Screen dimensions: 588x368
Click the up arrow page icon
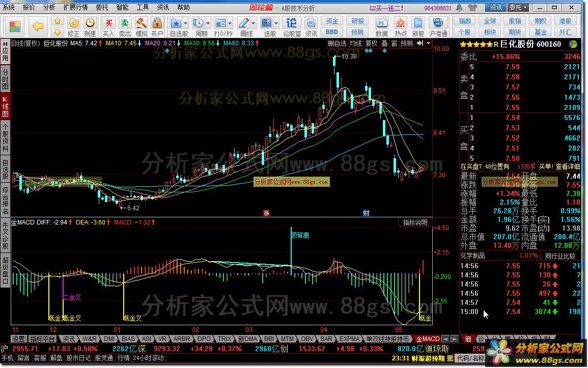(x=58, y=21)
